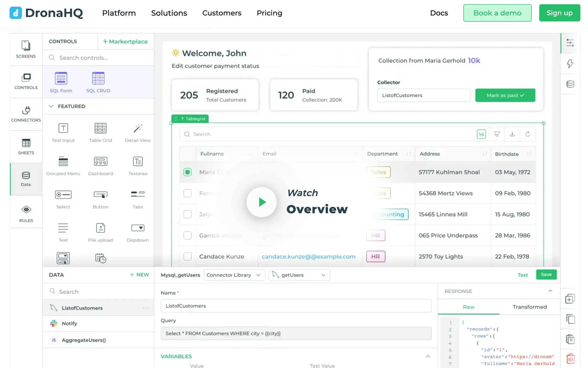Check the Candace Kunze row checkbox

187,256
